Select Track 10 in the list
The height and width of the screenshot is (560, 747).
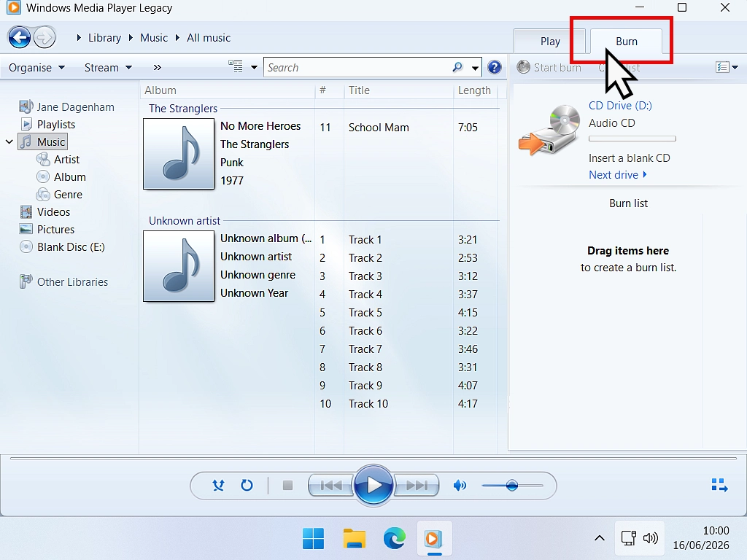point(368,404)
